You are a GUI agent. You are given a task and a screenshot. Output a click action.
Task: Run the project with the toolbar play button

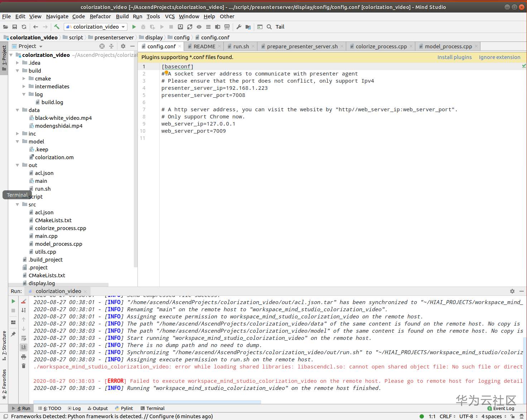134,27
